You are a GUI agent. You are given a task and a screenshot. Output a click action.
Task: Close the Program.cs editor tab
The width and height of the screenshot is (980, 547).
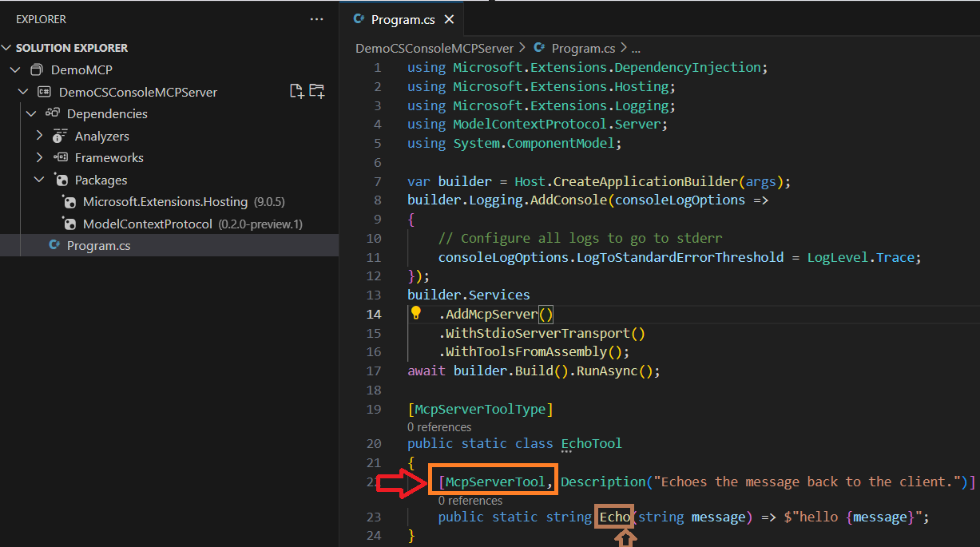pyautogui.click(x=449, y=20)
